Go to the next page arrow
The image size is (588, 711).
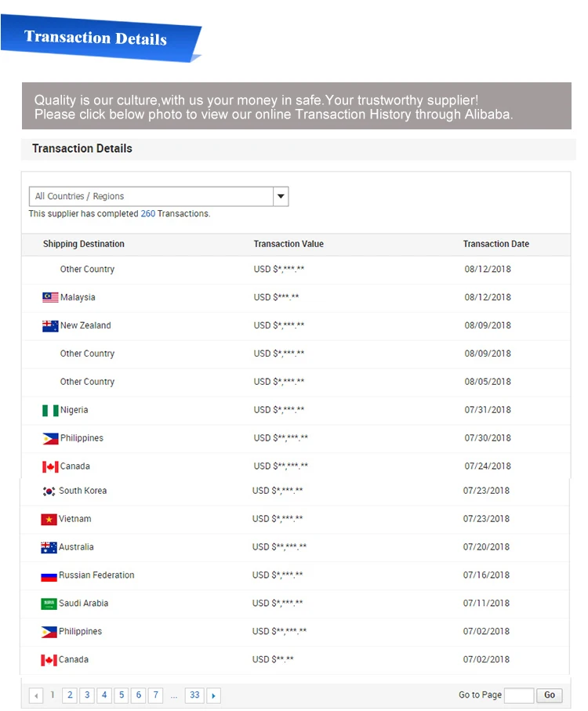[214, 695]
